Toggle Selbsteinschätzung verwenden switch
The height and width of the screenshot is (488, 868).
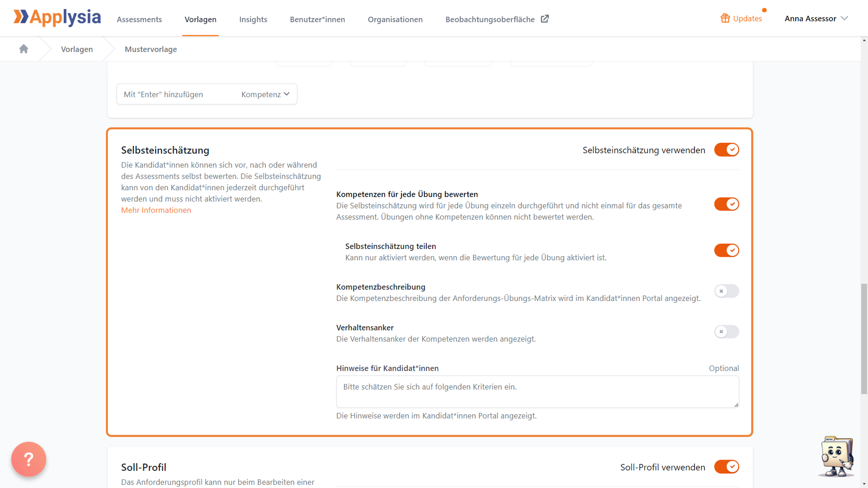(x=727, y=149)
